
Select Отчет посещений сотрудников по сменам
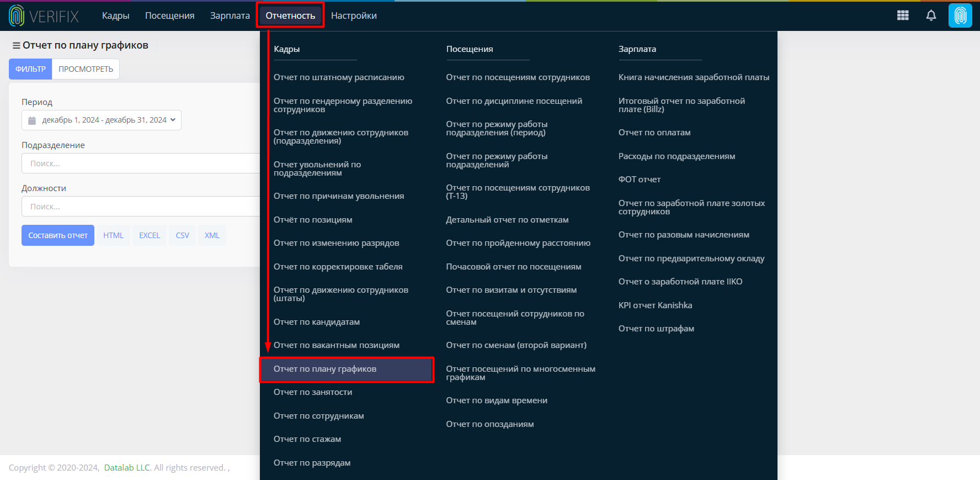(515, 318)
